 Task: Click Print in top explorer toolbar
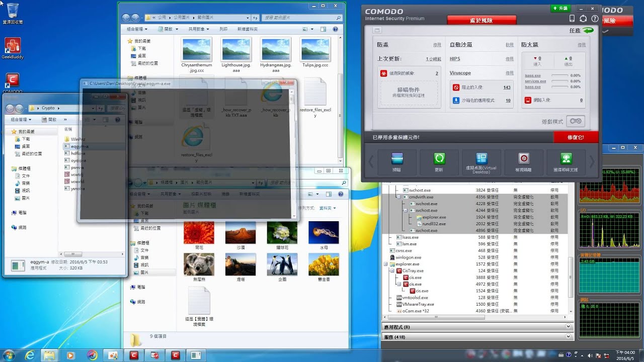click(x=223, y=29)
